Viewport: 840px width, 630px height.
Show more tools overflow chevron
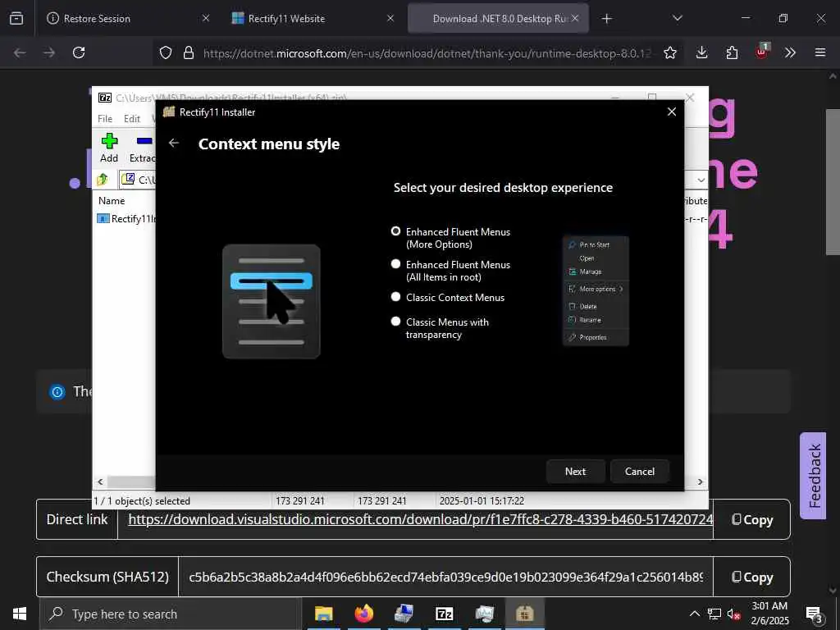click(x=790, y=52)
